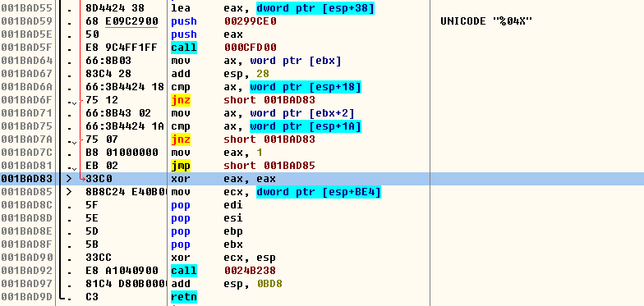Click operand word ptr [esp+1A]
Image resolution: width=644 pixels, height=306 pixels.
point(306,126)
